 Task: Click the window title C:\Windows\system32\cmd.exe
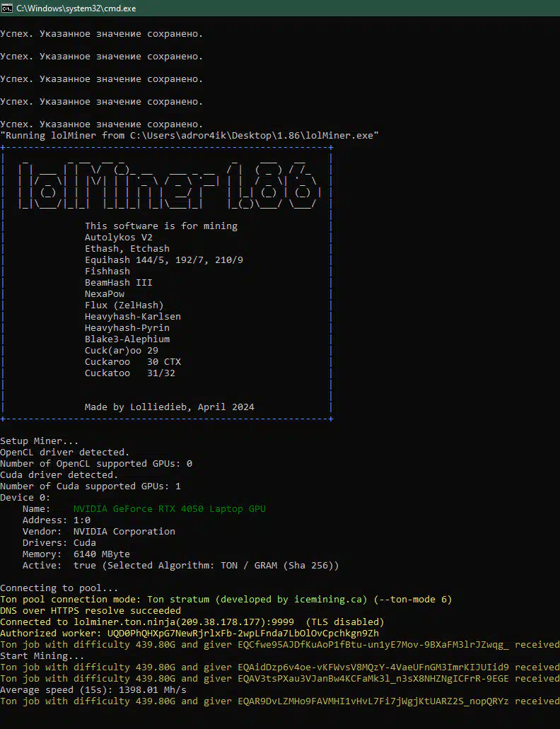pos(76,8)
